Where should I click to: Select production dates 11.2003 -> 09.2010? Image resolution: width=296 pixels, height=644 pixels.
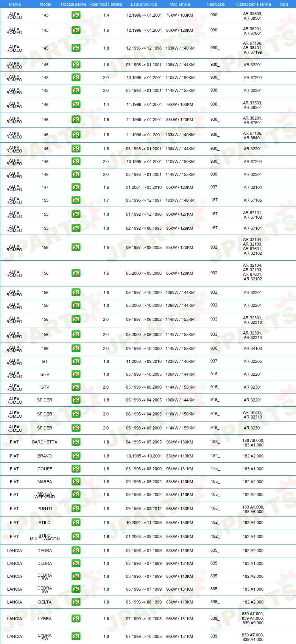click(144, 362)
